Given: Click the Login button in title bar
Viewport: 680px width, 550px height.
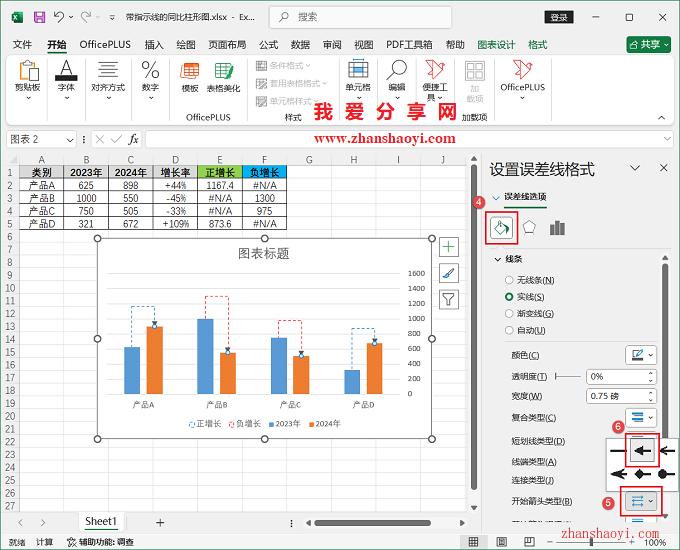Looking at the screenshot, I should [x=560, y=17].
